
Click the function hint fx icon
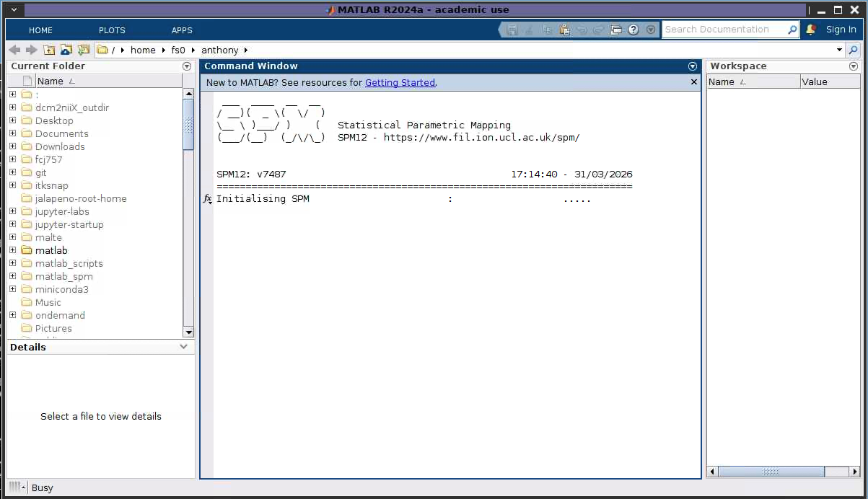click(207, 199)
